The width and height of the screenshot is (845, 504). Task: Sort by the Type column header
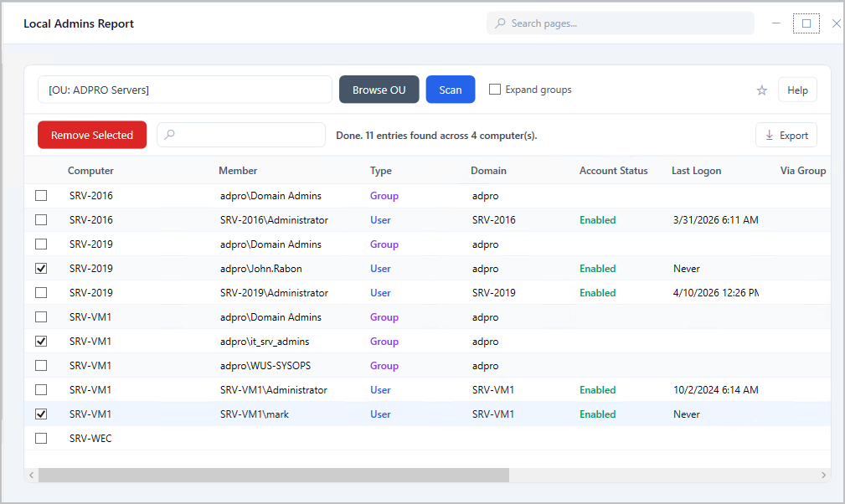coord(380,171)
